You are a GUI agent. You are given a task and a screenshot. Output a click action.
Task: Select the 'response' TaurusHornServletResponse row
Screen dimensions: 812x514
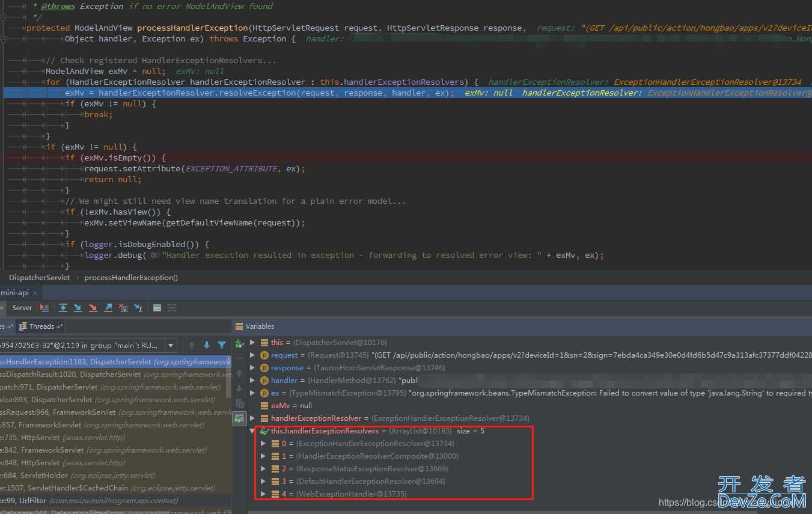[x=529, y=368]
